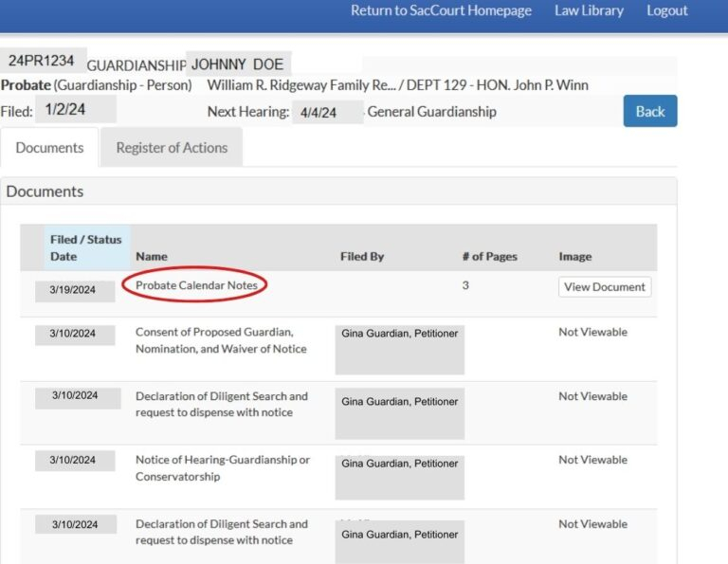This screenshot has height=564, width=728.
Task: Click the page count 3 for Probate Calendar Notes
Action: pyautogui.click(x=465, y=285)
